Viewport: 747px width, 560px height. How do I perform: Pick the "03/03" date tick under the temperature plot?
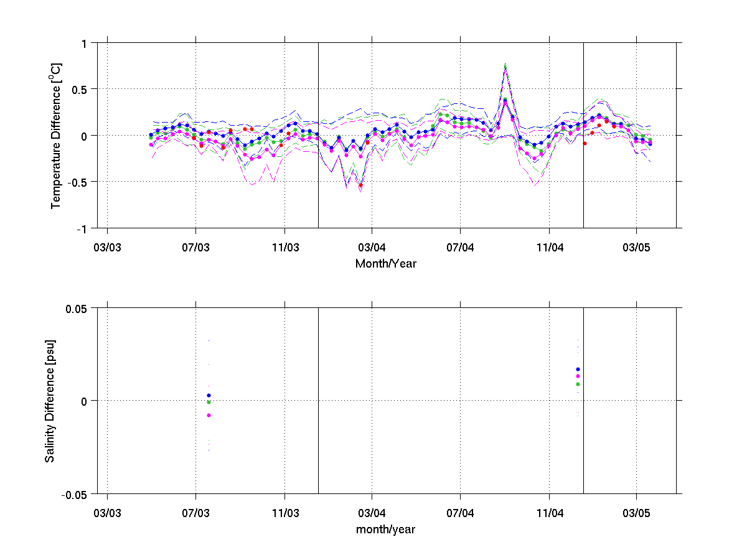108,248
